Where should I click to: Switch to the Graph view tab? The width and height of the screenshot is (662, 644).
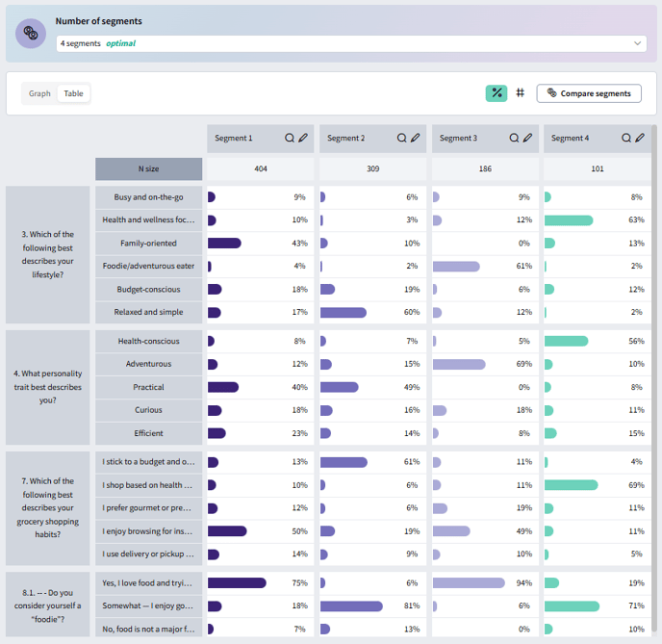click(39, 93)
